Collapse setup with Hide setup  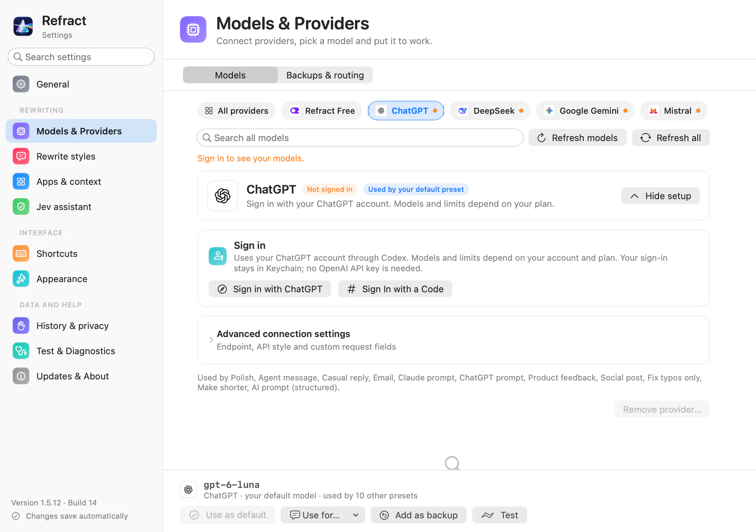click(660, 196)
